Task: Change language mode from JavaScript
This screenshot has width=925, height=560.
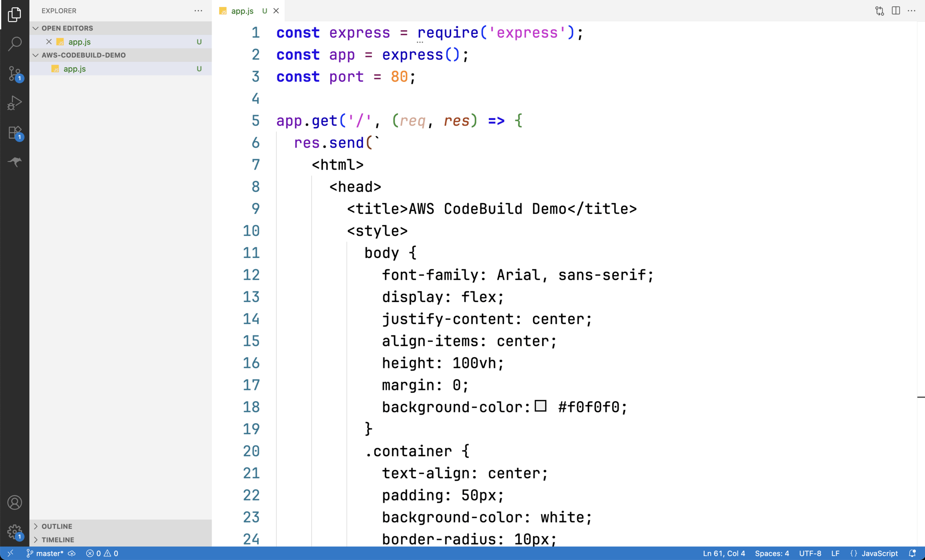Action: [879, 553]
